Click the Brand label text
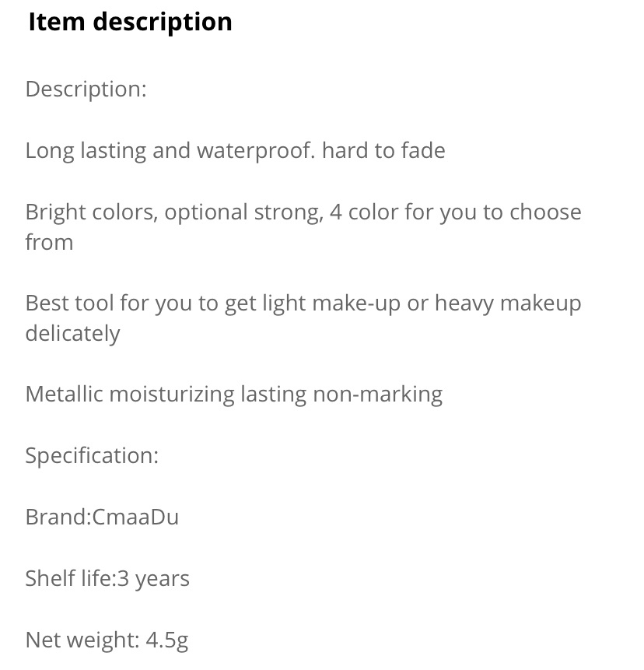 point(58,517)
